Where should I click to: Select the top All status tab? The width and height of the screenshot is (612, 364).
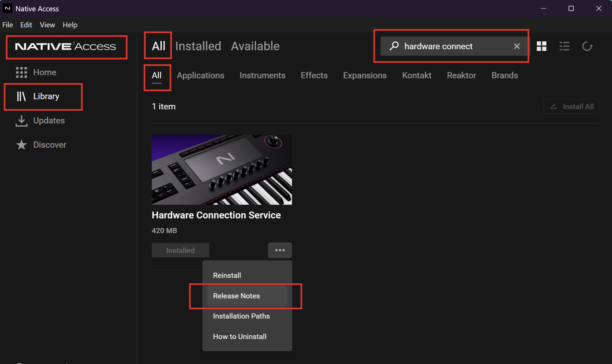(x=159, y=46)
